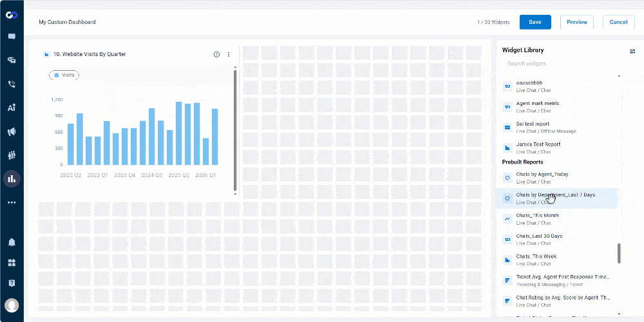Click the icon beside Chats_Last 30 Days
Screen dimensions: 644x322
click(x=507, y=240)
